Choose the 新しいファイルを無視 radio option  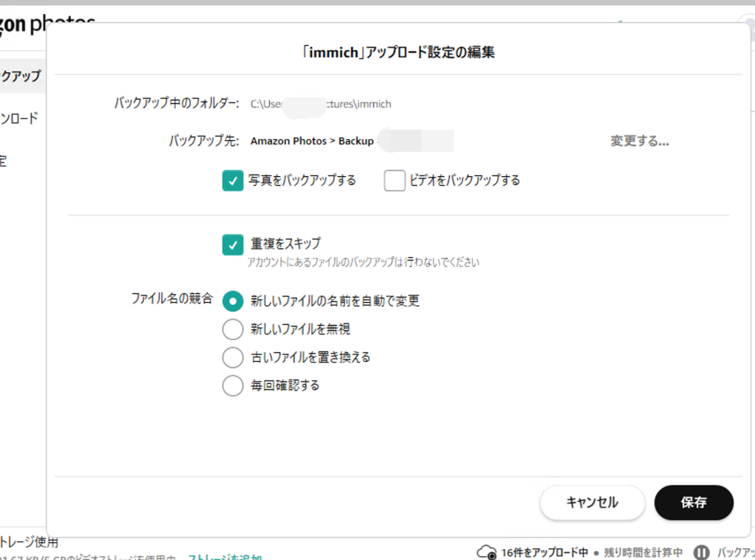[x=233, y=329]
